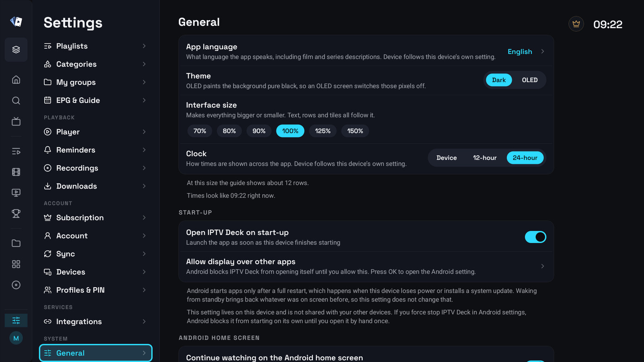644x362 pixels.
Task: Expand Categories chevron in settings list
Action: click(x=144, y=64)
